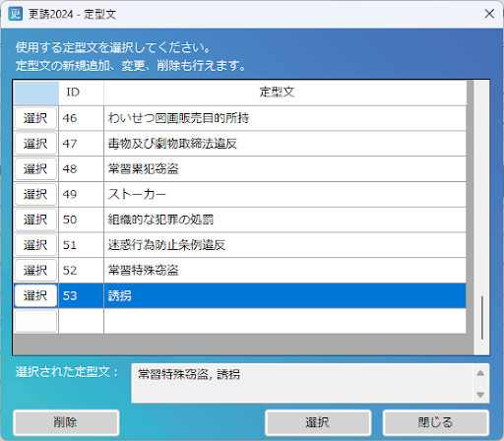Click 選択 button for row ID 47
The height and width of the screenshot is (441, 504).
point(35,144)
